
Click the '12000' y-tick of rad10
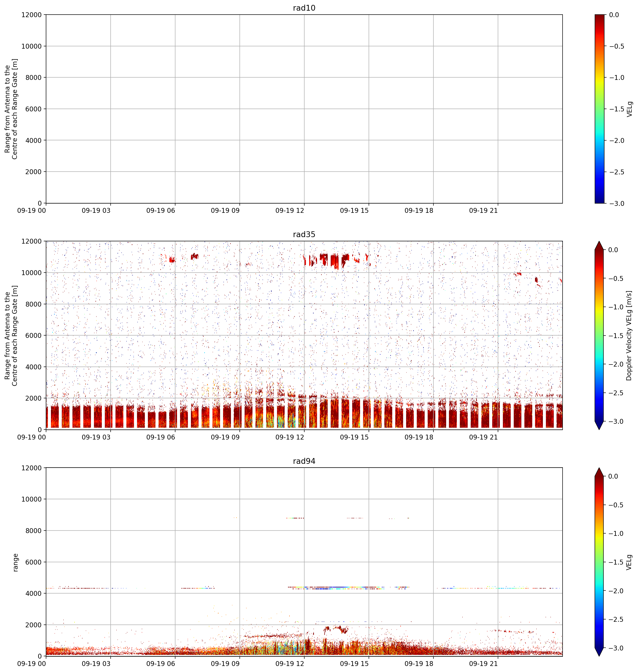point(31,15)
